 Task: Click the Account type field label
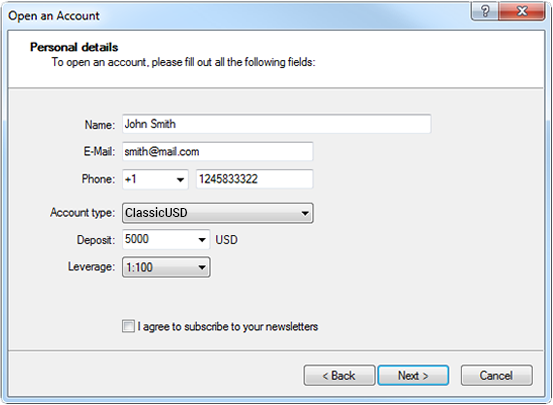tap(83, 213)
